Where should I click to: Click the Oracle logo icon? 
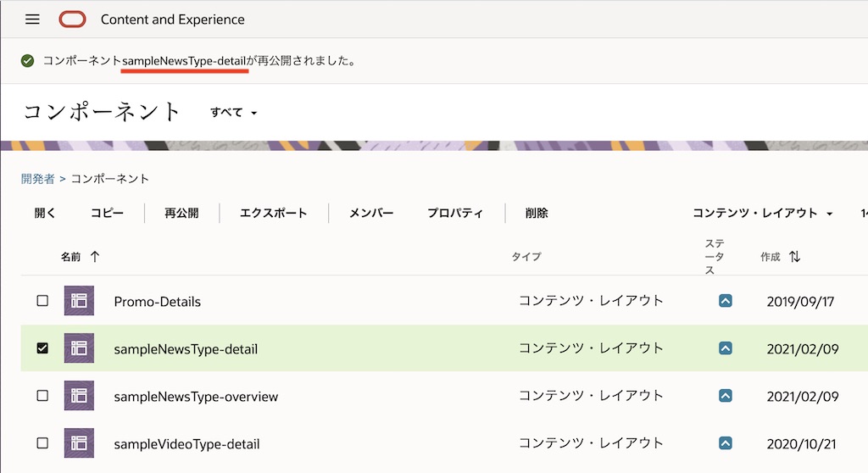pos(72,19)
